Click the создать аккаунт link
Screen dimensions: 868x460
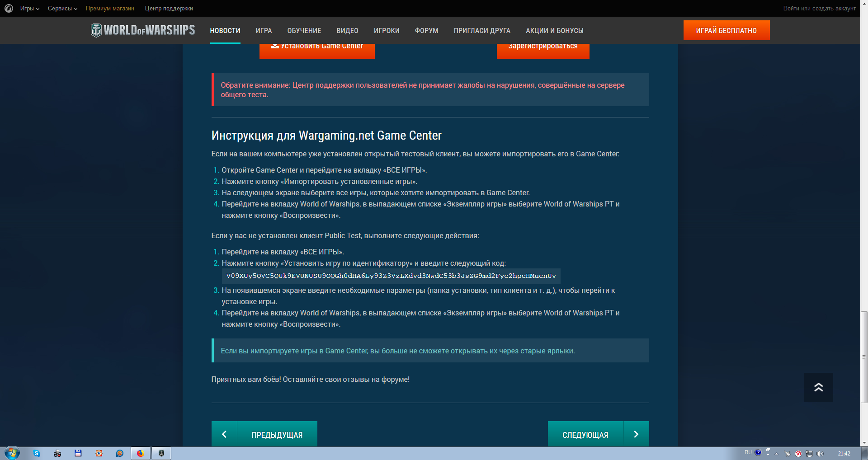[834, 8]
